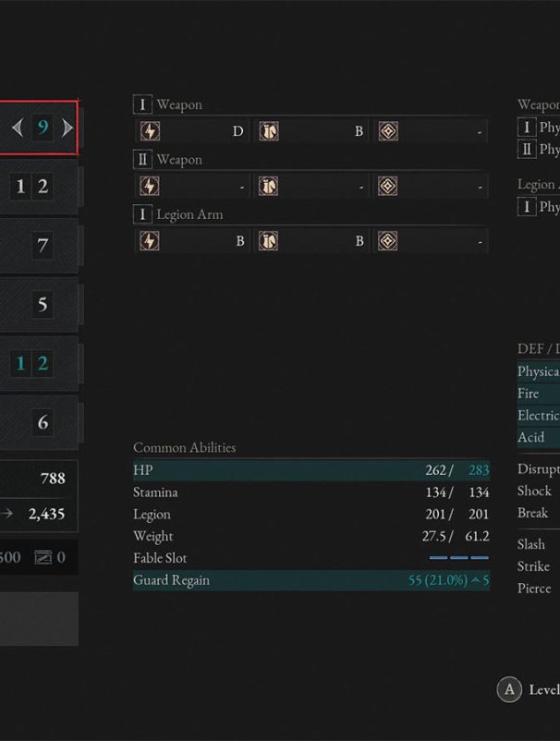Click Weapon II Motivity lightning icon
The width and height of the screenshot is (560, 741).
click(150, 187)
